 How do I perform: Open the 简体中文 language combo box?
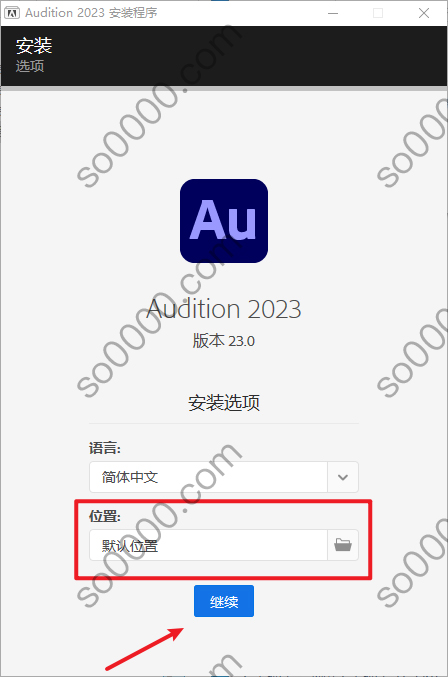click(224, 477)
